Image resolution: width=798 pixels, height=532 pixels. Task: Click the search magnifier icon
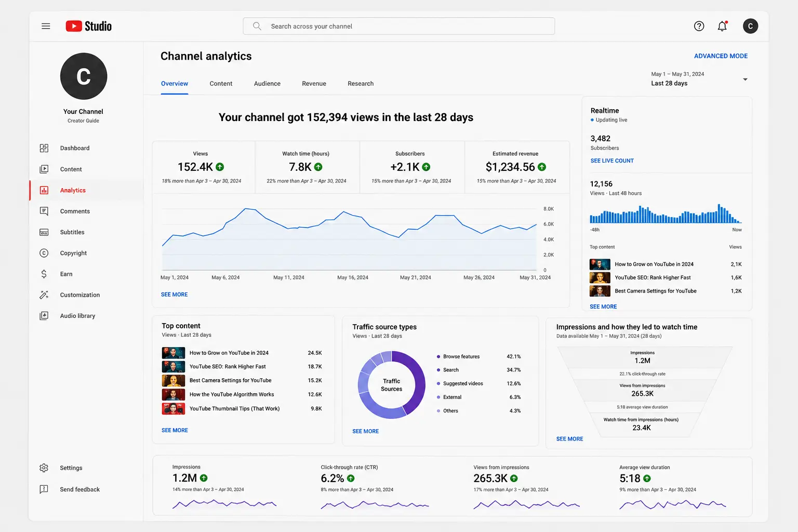click(257, 26)
